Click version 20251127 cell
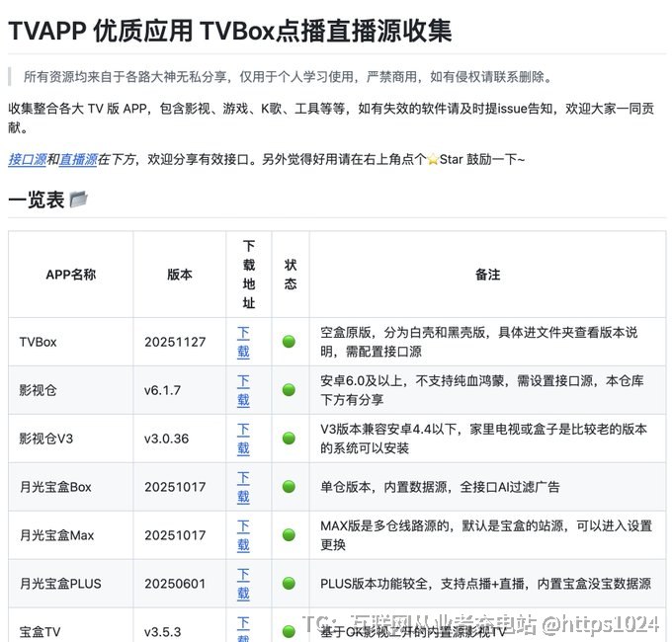672x642 pixels. (180, 342)
